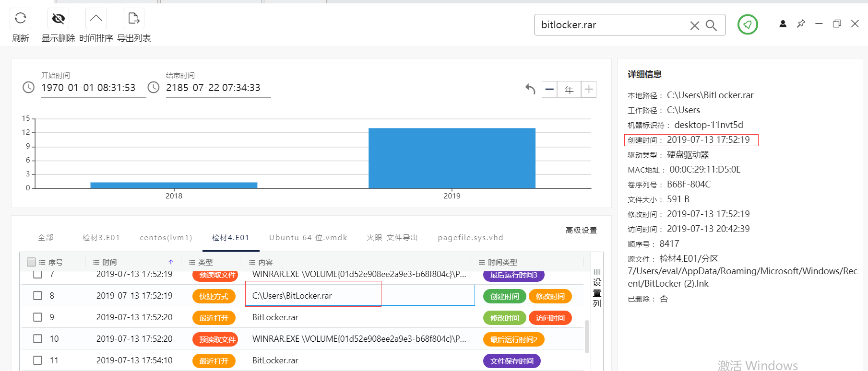Switch to the 检材3.E01 tab
The image size is (868, 371).
click(101, 238)
